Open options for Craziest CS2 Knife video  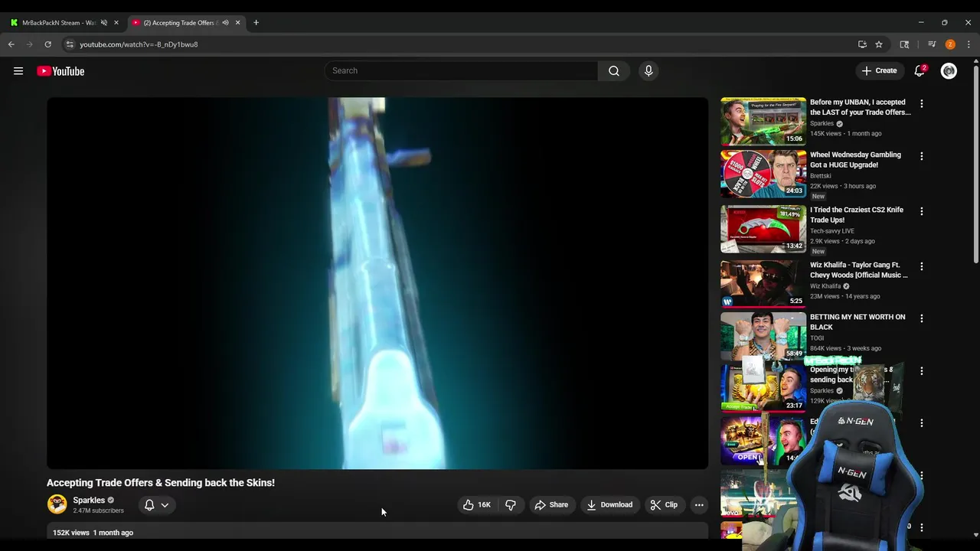point(922,211)
